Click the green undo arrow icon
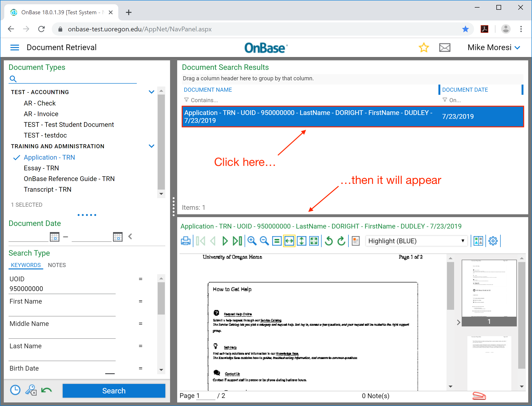This screenshot has height=406, width=532. [46, 390]
